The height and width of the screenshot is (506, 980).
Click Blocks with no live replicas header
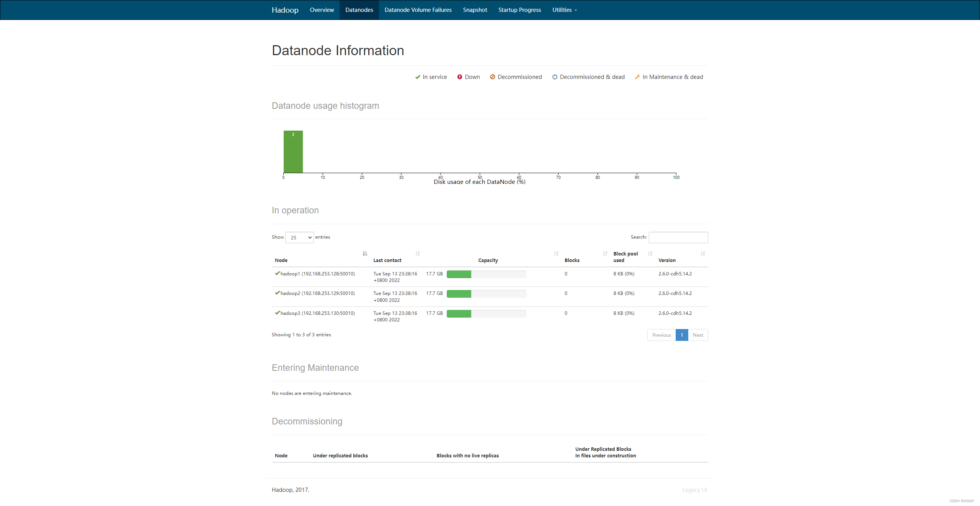click(x=468, y=456)
